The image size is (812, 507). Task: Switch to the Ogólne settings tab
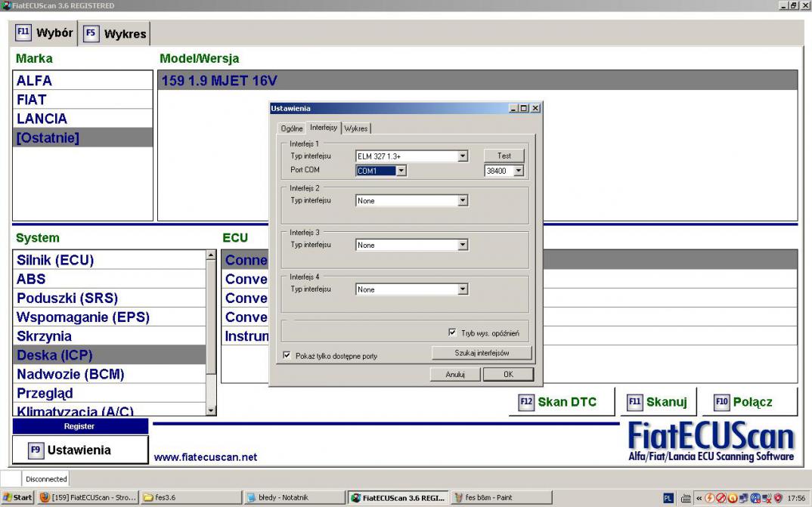[x=292, y=128]
